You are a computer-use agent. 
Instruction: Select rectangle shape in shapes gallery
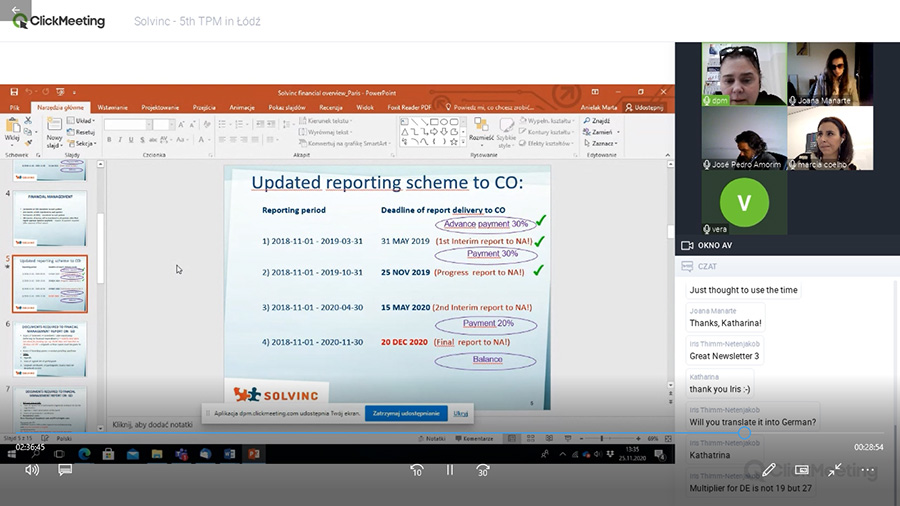[434, 122]
